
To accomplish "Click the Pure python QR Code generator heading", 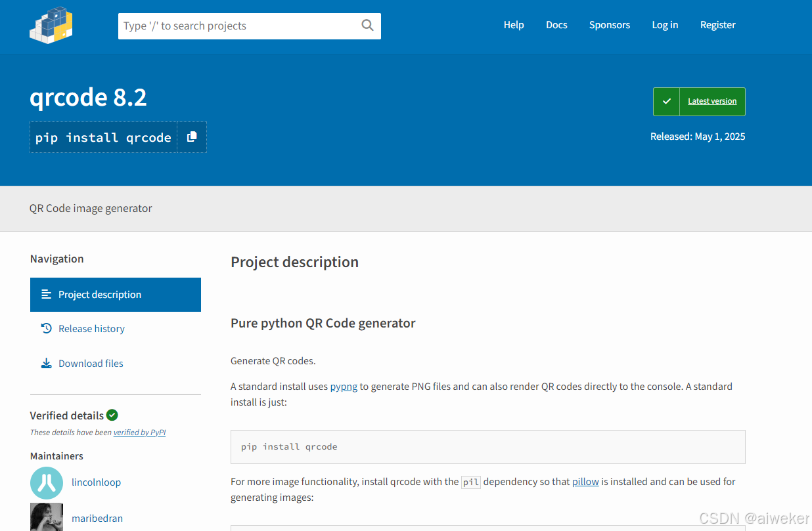I will pos(323,323).
